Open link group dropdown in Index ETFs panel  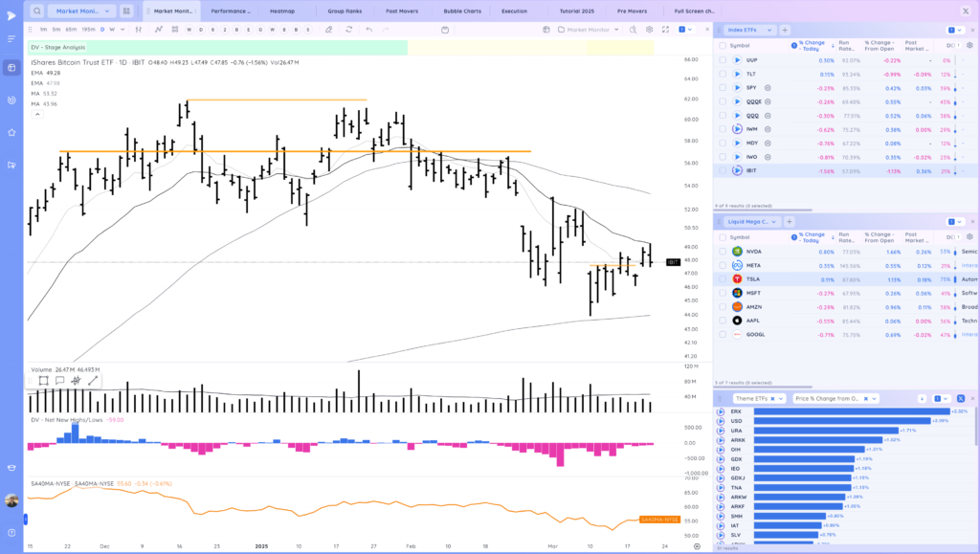pyautogui.click(x=954, y=30)
